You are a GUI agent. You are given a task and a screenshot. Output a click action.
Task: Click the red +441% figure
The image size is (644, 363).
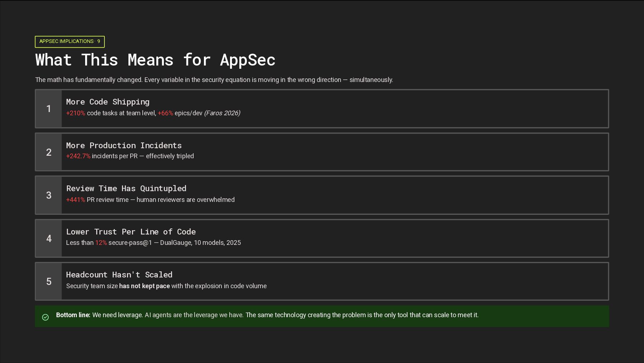coord(75,200)
